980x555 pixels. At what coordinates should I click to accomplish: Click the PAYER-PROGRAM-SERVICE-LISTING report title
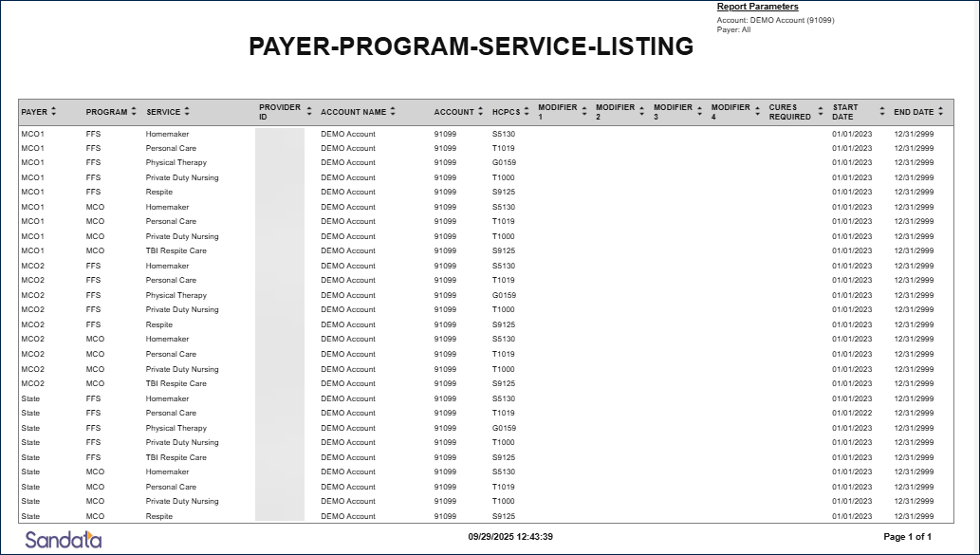click(x=471, y=46)
